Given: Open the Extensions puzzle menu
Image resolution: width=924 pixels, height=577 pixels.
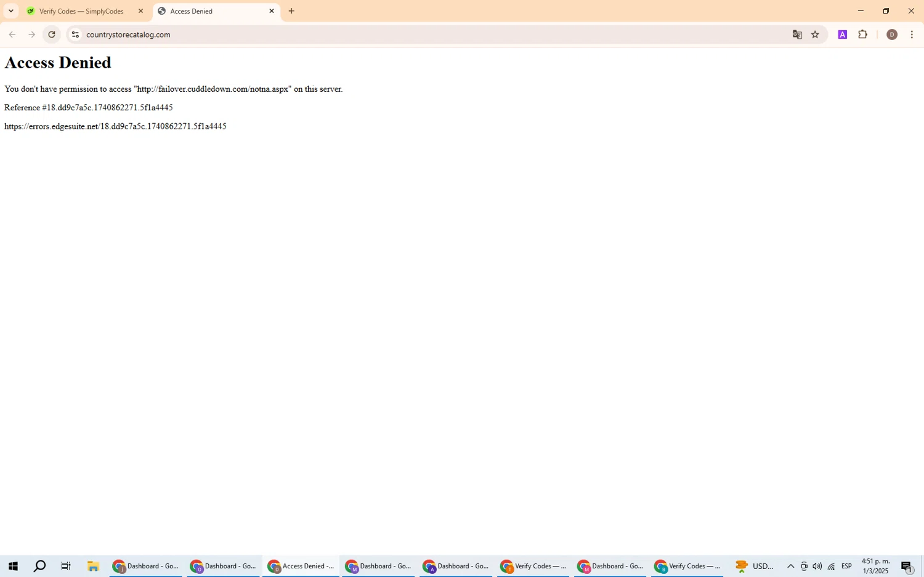Looking at the screenshot, I should tap(863, 34).
